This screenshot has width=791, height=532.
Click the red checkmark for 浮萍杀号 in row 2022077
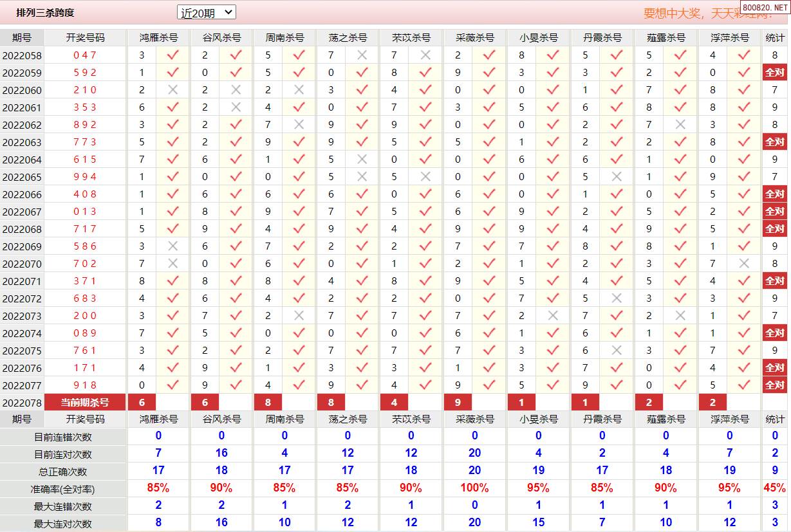(x=744, y=385)
